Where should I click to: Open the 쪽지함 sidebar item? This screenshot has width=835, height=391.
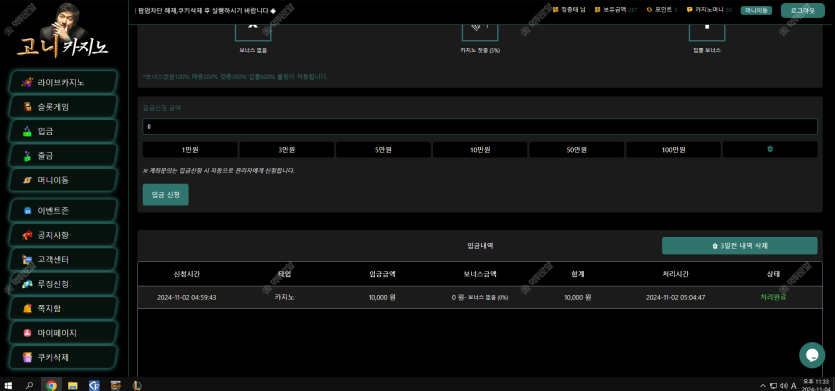click(x=64, y=308)
